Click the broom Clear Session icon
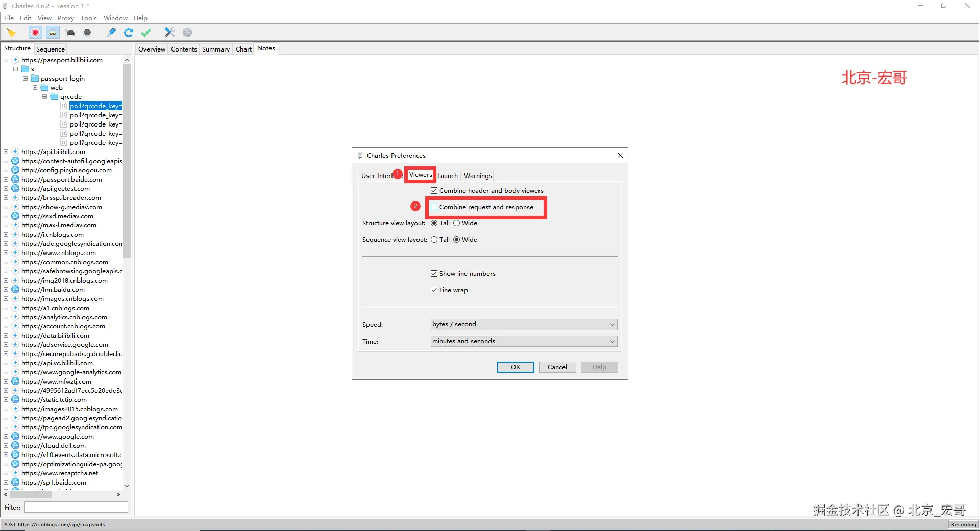This screenshot has height=531, width=980. pos(11,33)
